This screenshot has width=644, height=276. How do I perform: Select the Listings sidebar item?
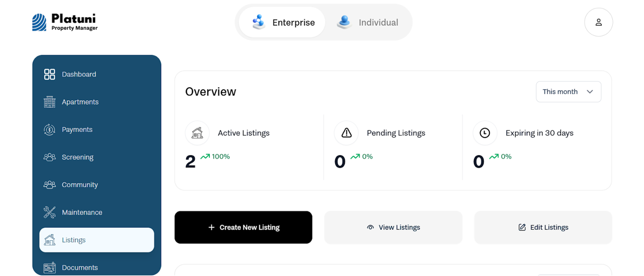97,240
